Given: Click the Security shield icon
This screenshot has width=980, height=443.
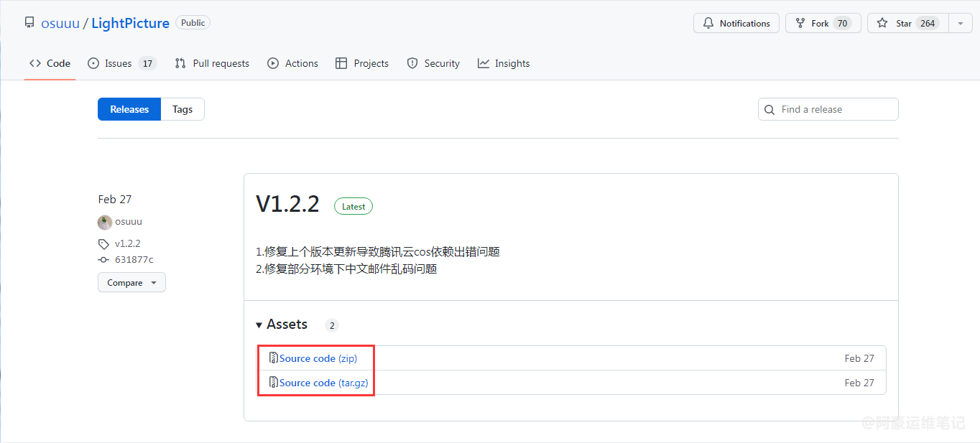Looking at the screenshot, I should click(412, 63).
